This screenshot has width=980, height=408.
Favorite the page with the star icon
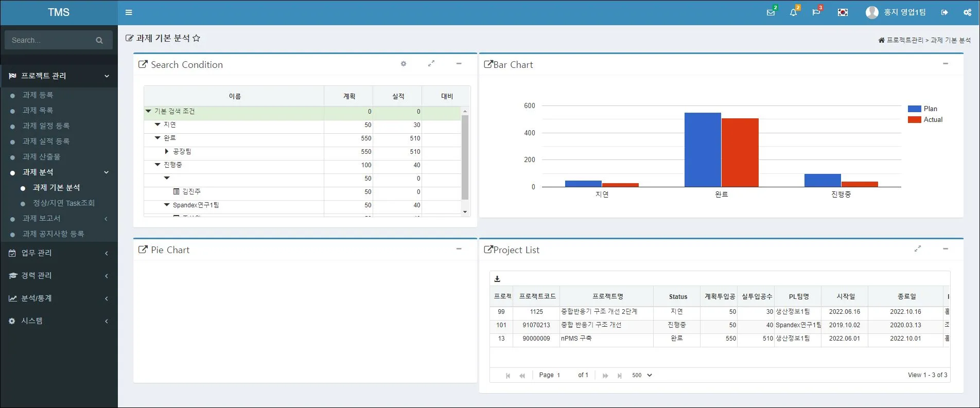pyautogui.click(x=196, y=38)
